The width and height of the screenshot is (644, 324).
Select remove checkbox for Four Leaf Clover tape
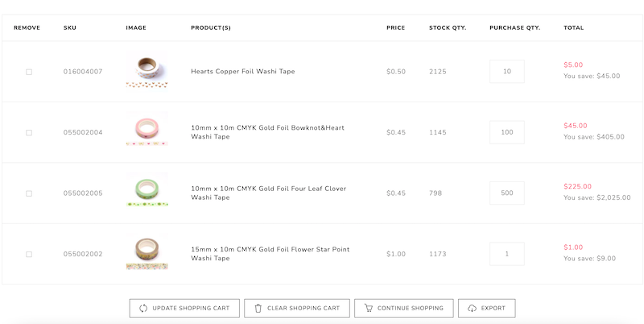coord(29,193)
